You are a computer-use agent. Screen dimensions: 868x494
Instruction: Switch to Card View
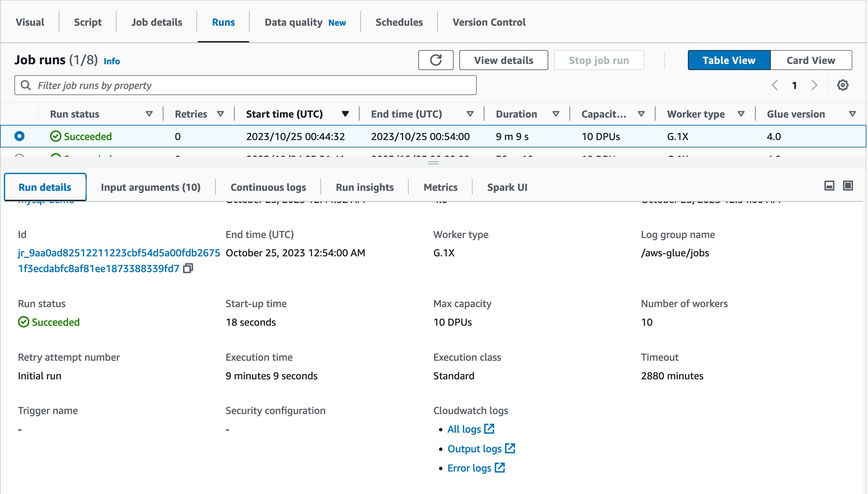tap(811, 60)
